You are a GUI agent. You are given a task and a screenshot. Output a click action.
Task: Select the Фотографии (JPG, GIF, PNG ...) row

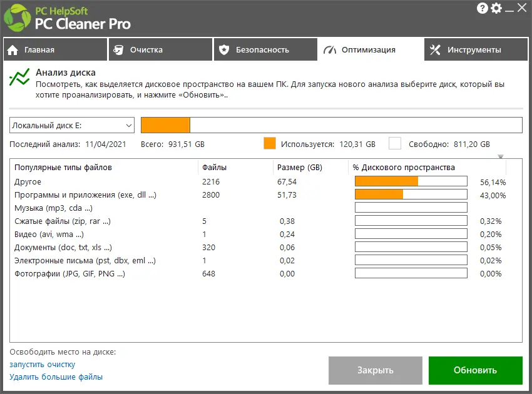point(260,274)
